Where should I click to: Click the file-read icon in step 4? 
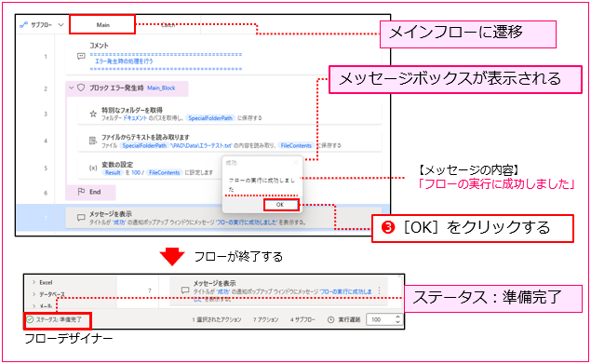(x=93, y=141)
